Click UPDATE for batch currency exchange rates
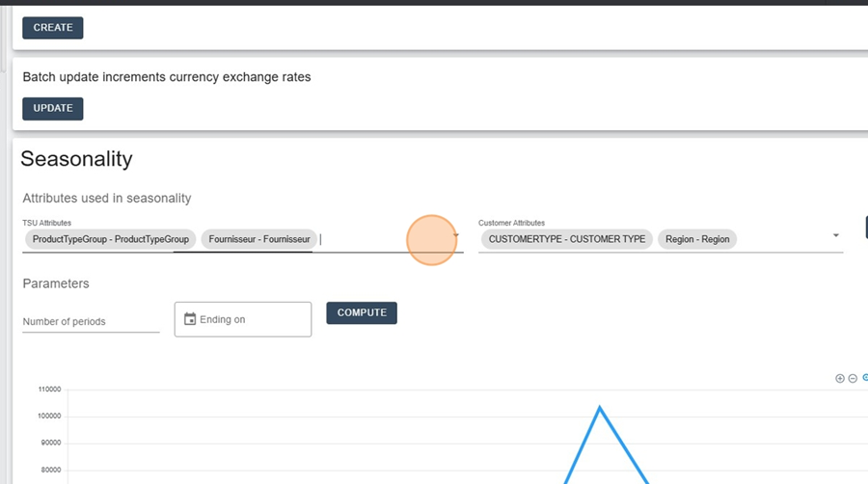The width and height of the screenshot is (868, 484). coord(53,108)
